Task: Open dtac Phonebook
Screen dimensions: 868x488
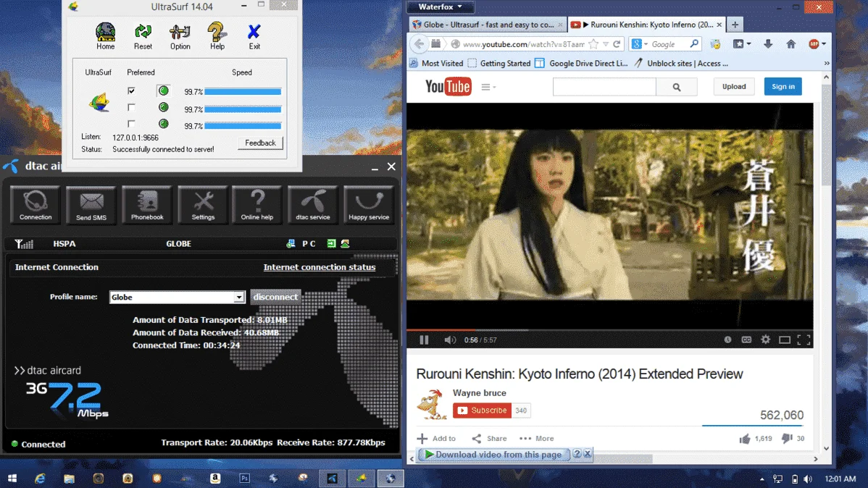Action: pos(146,205)
